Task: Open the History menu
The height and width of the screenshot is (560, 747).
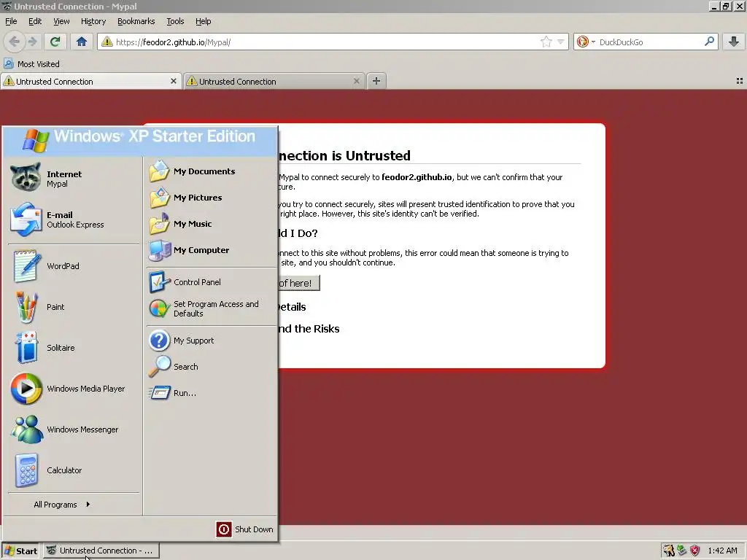Action: 93,21
